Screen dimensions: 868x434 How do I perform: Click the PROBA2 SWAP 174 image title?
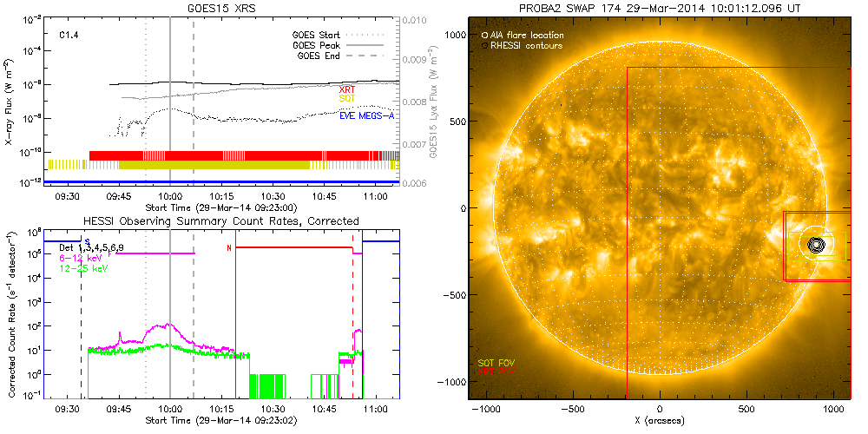pos(660,7)
